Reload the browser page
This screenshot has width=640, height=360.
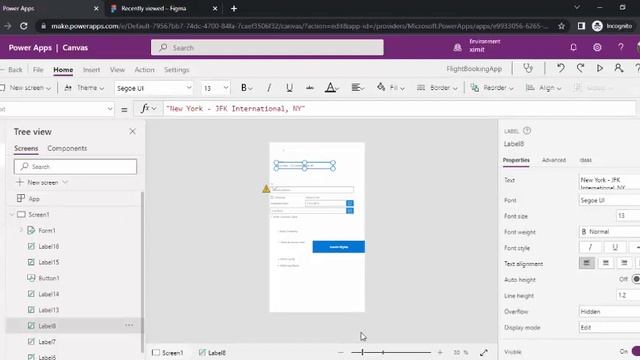tap(24, 26)
